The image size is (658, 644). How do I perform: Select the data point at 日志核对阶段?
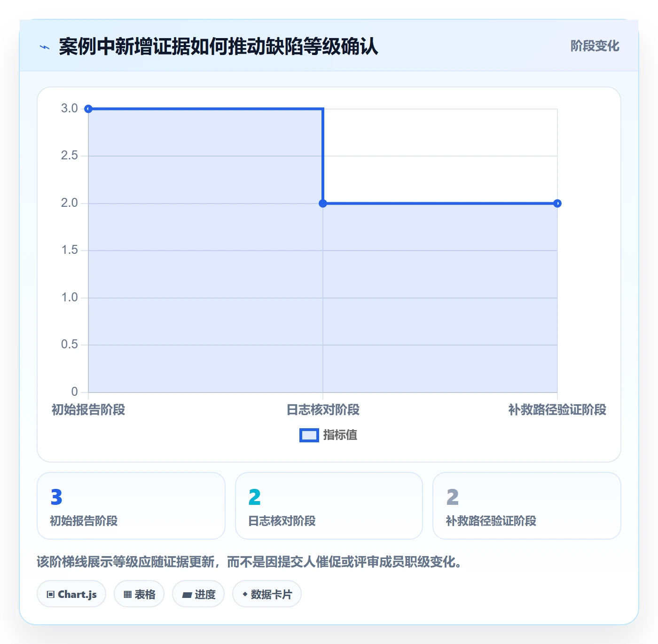pos(323,204)
